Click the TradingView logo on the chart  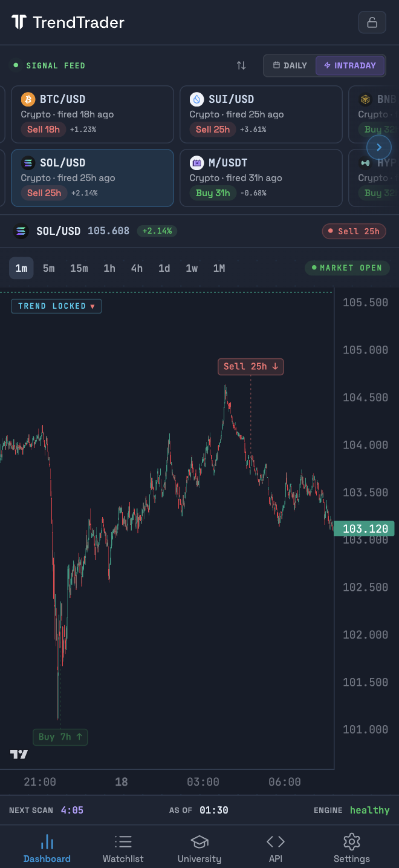[19, 754]
